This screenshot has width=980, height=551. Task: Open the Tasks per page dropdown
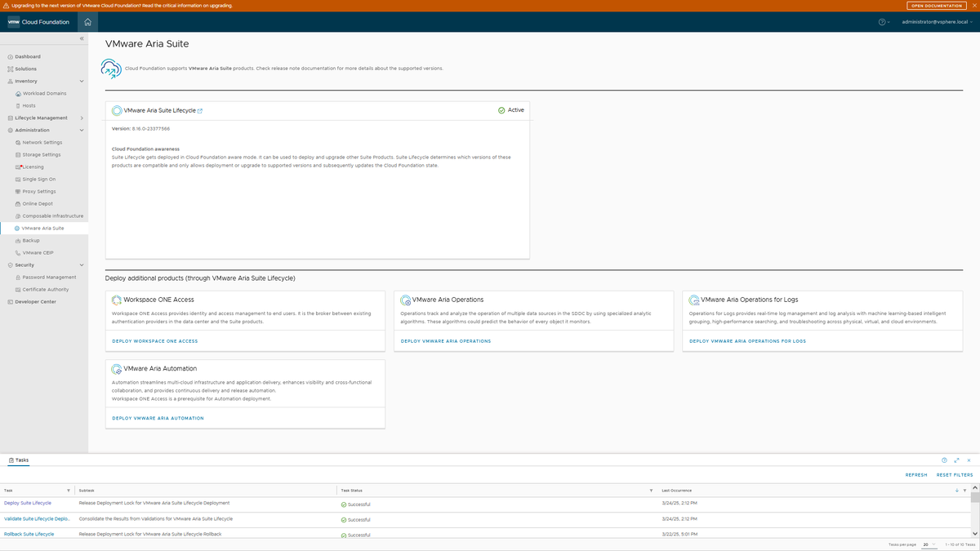[927, 544]
